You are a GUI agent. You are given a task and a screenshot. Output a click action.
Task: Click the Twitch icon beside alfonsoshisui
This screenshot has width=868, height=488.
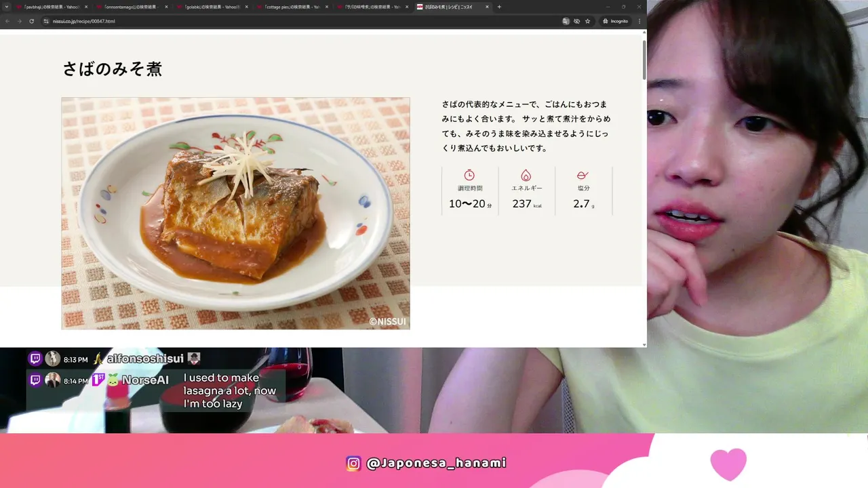point(36,359)
